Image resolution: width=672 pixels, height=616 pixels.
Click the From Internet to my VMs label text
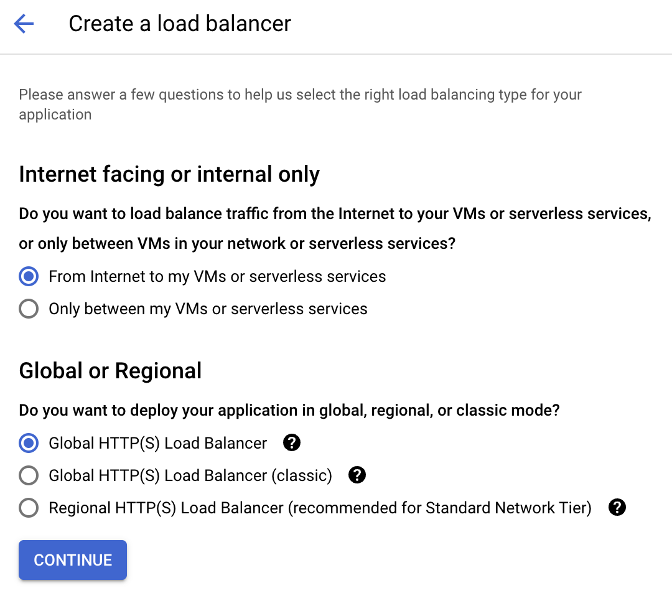tap(217, 276)
